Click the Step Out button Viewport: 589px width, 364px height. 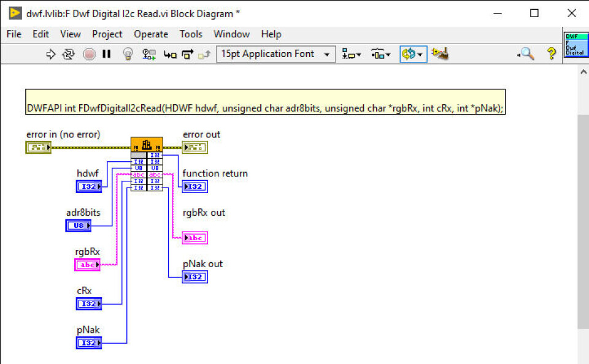pos(204,55)
